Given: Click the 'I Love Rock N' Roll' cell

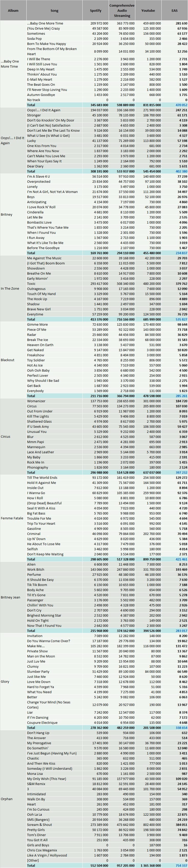Looking at the screenshot, I should pyautogui.click(x=54, y=207).
